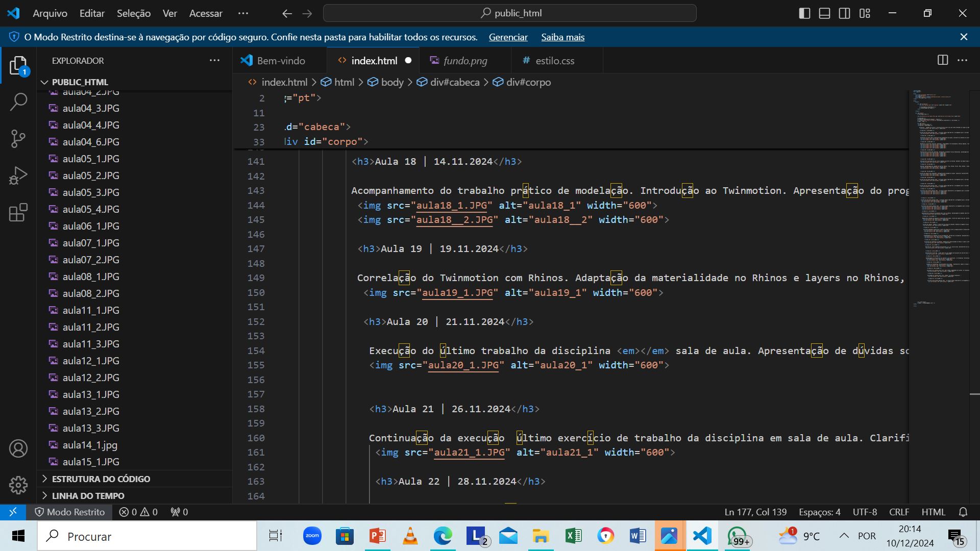Open Microsoft Edge from taskbar
This screenshot has height=551, width=980.
pyautogui.click(x=443, y=536)
